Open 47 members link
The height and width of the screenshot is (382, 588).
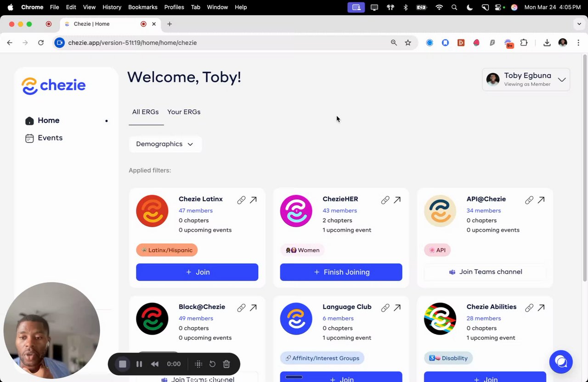pyautogui.click(x=196, y=211)
